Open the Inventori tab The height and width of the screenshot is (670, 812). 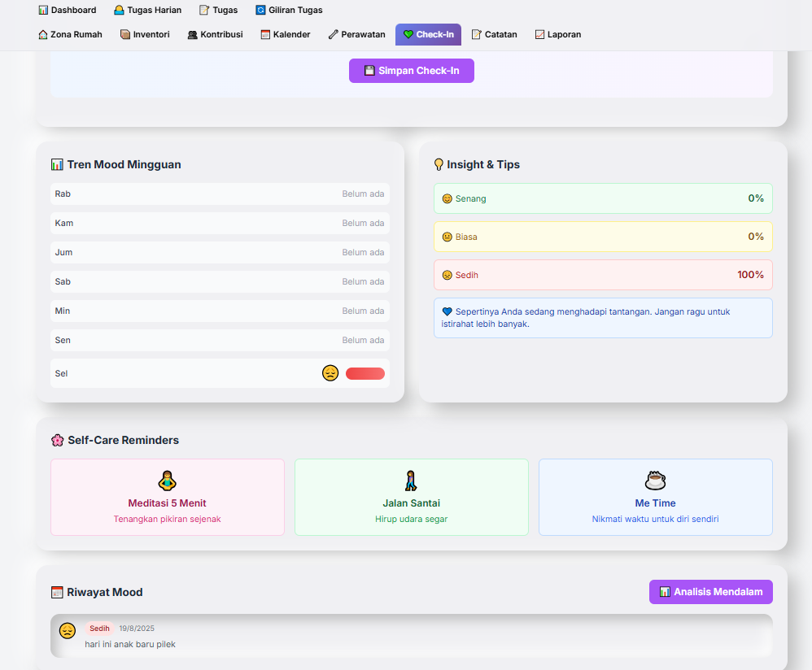pos(145,35)
